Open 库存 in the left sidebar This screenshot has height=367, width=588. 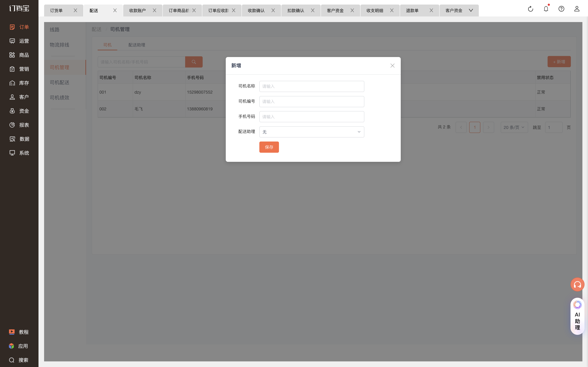(x=19, y=83)
